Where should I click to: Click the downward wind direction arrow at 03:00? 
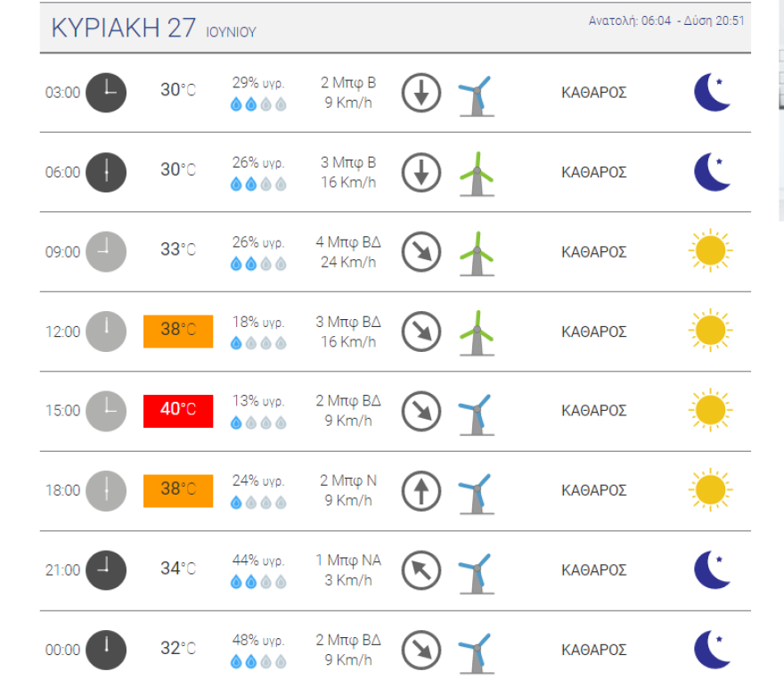point(421,92)
